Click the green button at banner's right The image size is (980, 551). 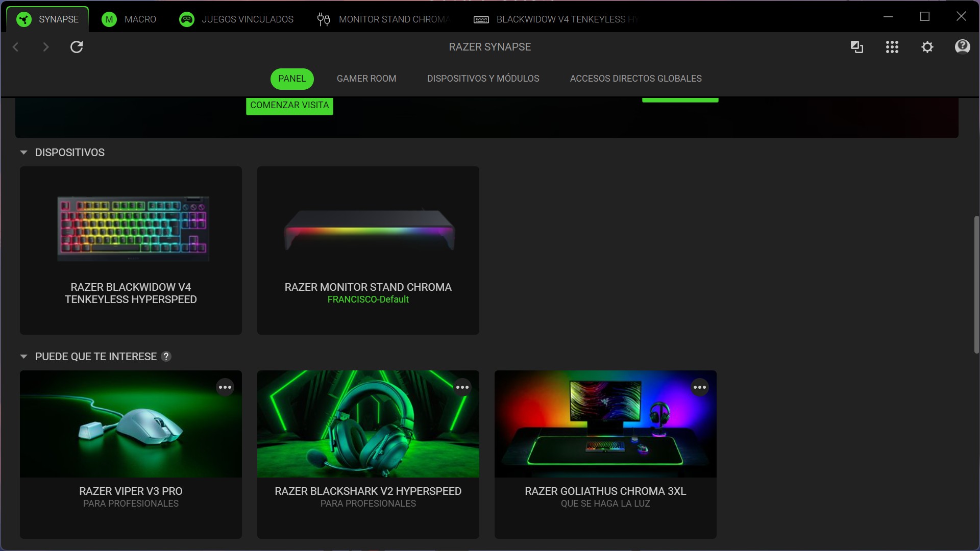[680, 99]
